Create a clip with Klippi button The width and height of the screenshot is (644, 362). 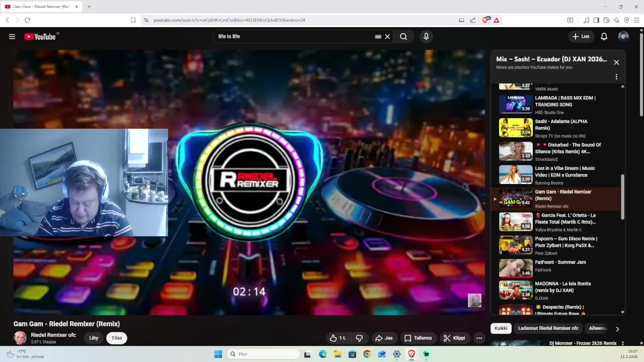tap(454, 338)
